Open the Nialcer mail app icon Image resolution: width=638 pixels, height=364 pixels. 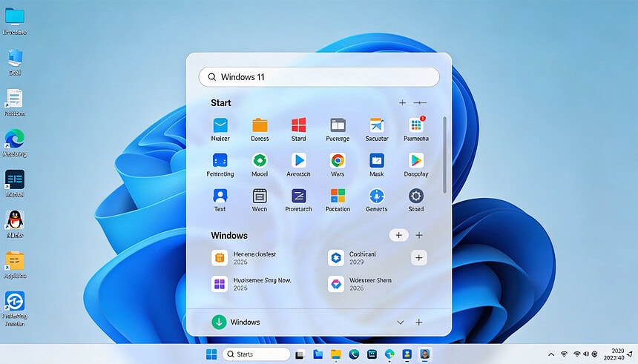tap(220, 125)
